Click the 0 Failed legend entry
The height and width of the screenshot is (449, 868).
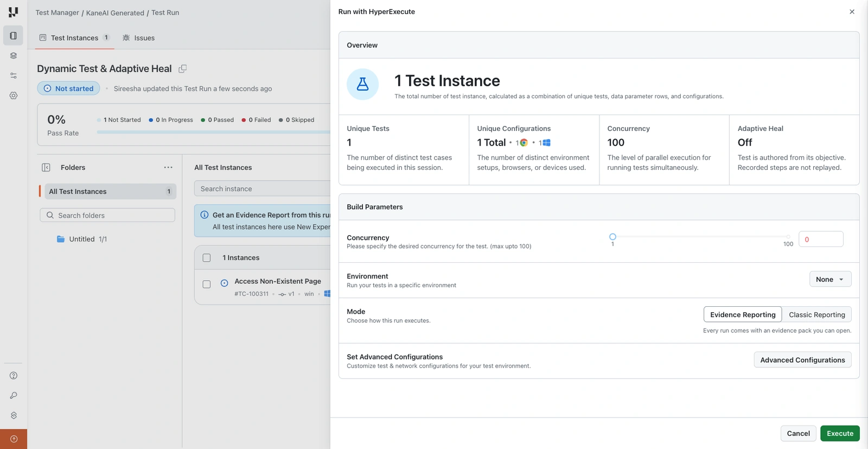click(256, 120)
